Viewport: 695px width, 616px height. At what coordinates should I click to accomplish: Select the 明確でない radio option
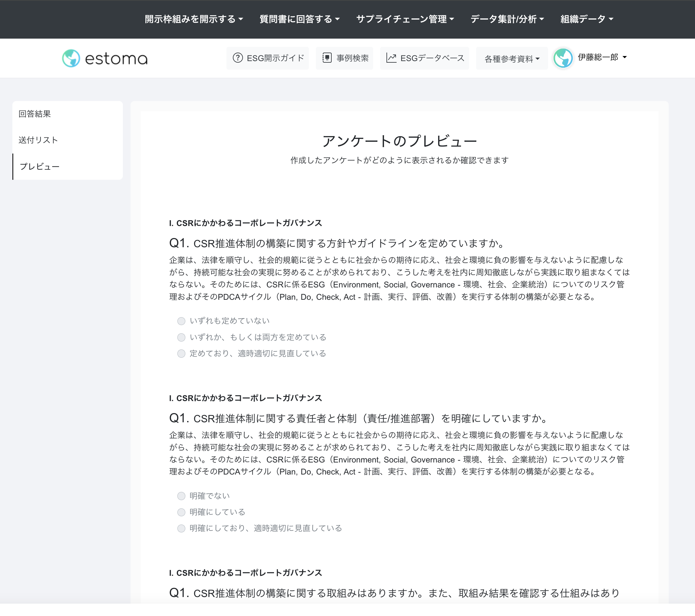[x=181, y=496]
